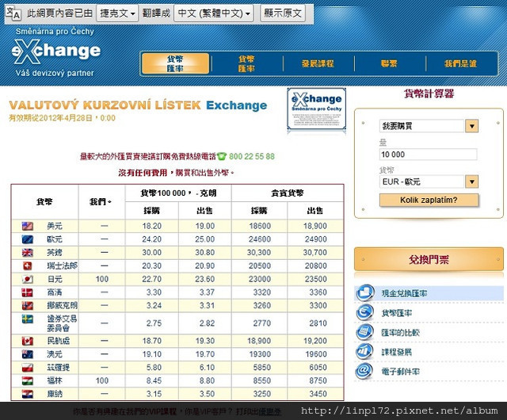Screen dimensions: 507x420
Task: Open the second 貨幣匯率 navigation tab
Action: [246, 63]
